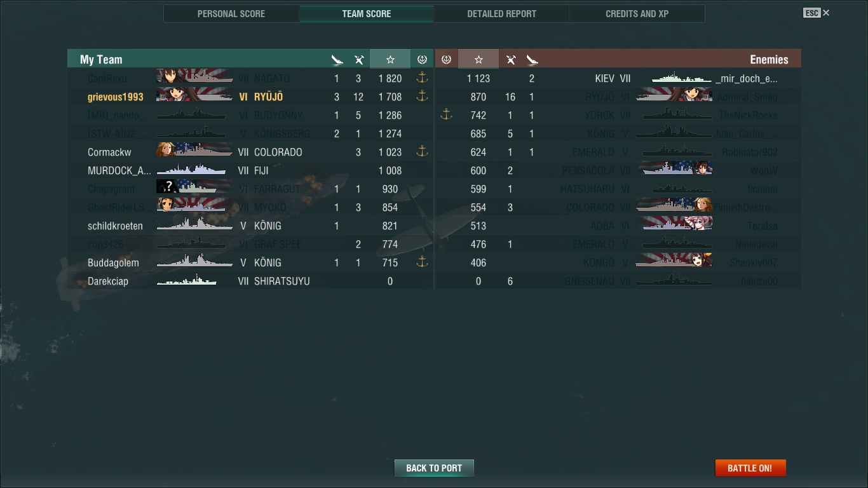The height and width of the screenshot is (488, 868).
Task: Switch to the Personal Score tab
Action: 231,13
